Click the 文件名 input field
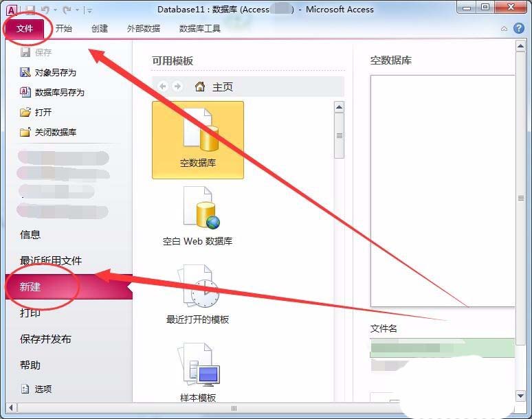This screenshot has width=532, height=419. (443, 348)
